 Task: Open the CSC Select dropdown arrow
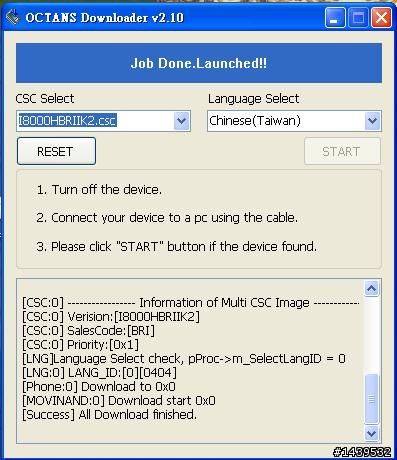[181, 121]
